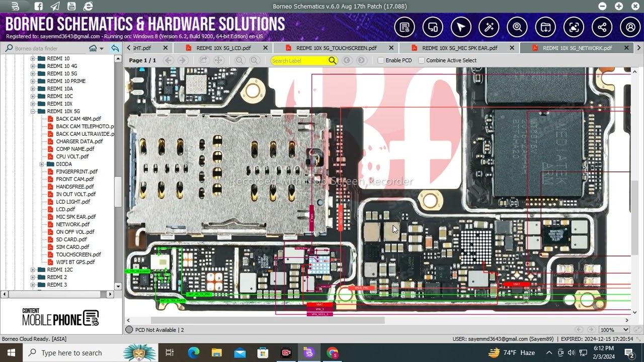This screenshot has height=362, width=644.
Task: Click the second zoom magnifier icon
Action: pos(255,60)
